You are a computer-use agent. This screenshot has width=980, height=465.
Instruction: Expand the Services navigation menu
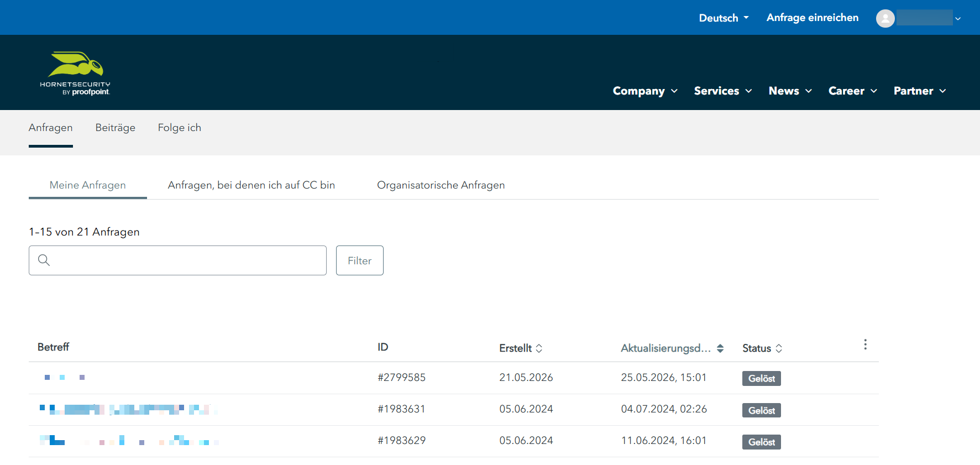(x=723, y=91)
